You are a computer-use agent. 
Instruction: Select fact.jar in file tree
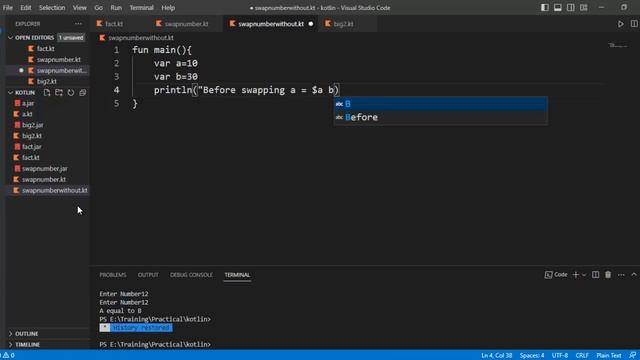pyautogui.click(x=31, y=147)
